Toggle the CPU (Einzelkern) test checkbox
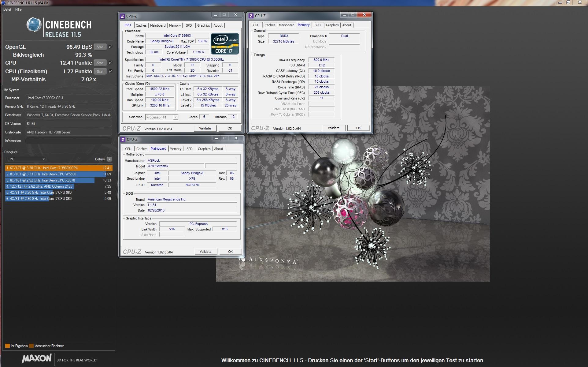This screenshot has width=588, height=367. coord(110,71)
